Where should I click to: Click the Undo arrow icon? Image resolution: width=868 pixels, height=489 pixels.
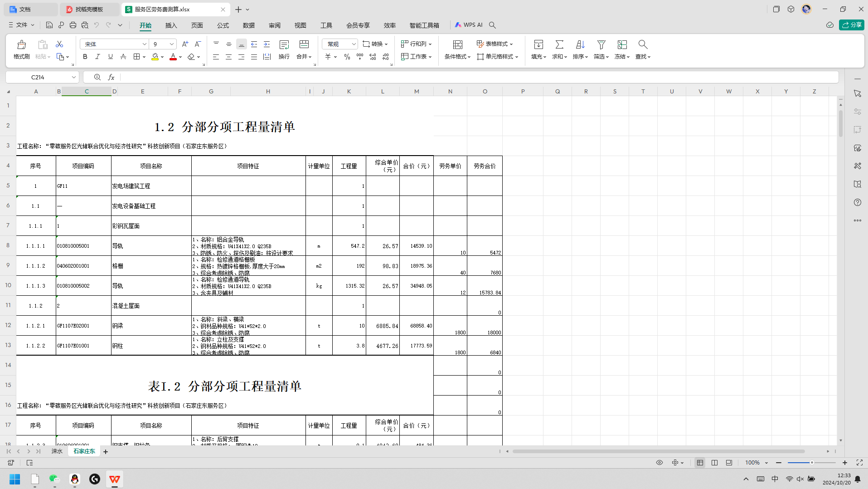click(x=97, y=25)
